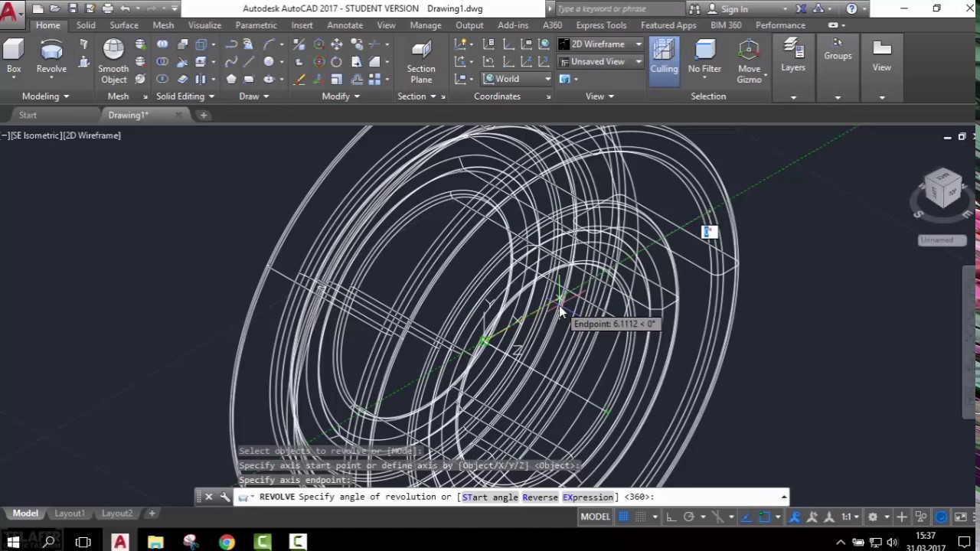The width and height of the screenshot is (980, 551).
Task: Click the Open file icon in quick access toolbar
Action: click(54, 8)
